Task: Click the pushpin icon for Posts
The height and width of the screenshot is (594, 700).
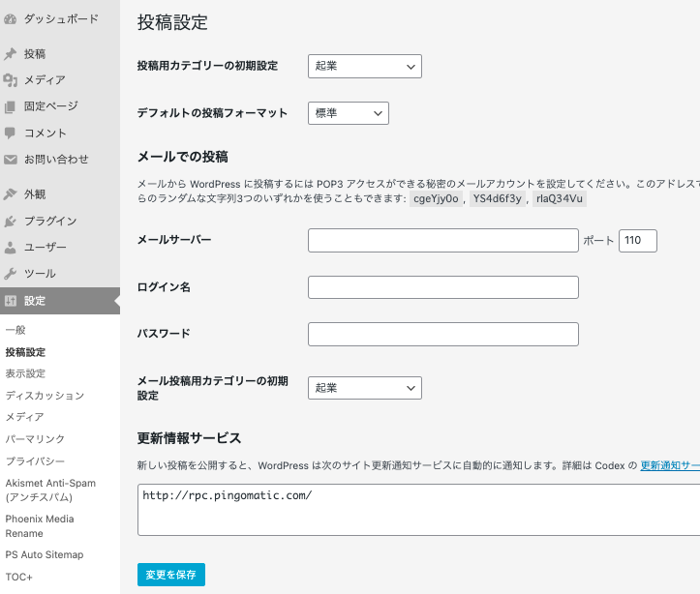Action: tap(11, 54)
